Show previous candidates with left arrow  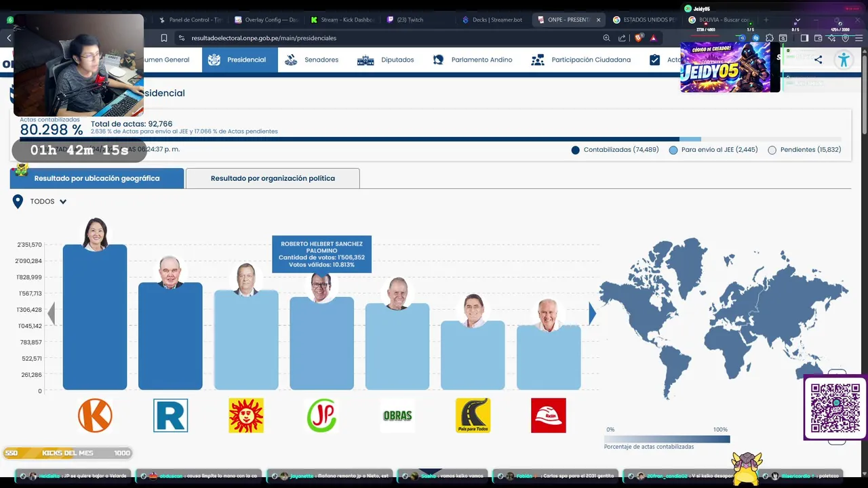[51, 313]
